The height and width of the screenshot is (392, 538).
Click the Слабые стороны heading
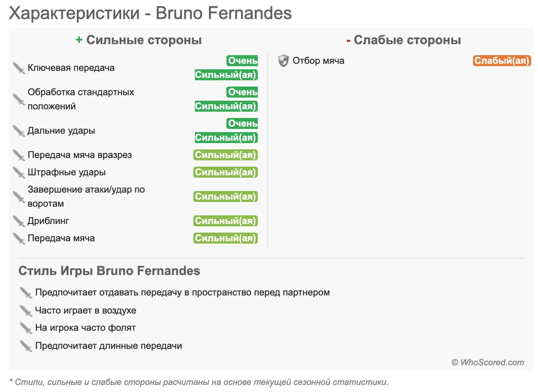tap(403, 40)
